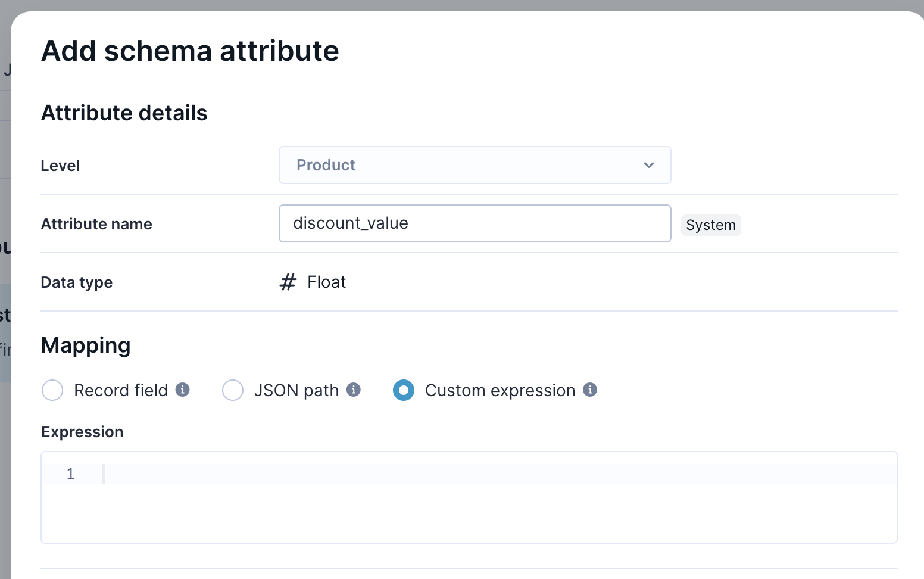Click the chevron arrow in the Level field
This screenshot has height=579, width=924.
pyautogui.click(x=649, y=165)
